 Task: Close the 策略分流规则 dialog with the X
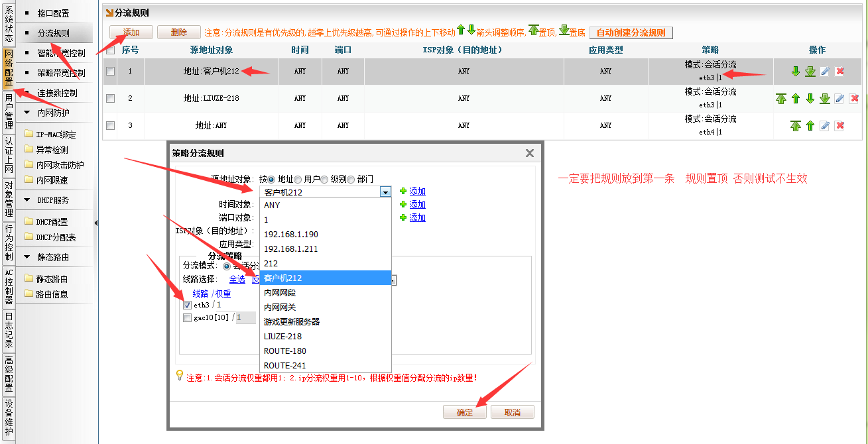(529, 153)
